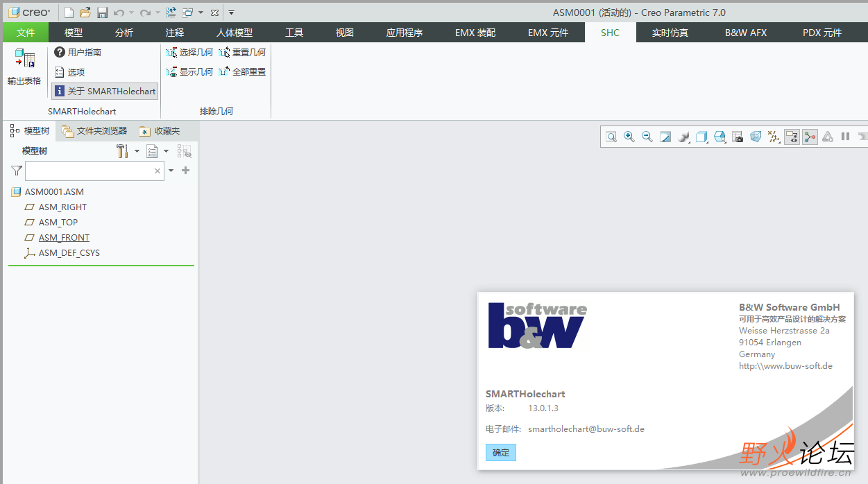Close the current window via X icon

point(214,12)
